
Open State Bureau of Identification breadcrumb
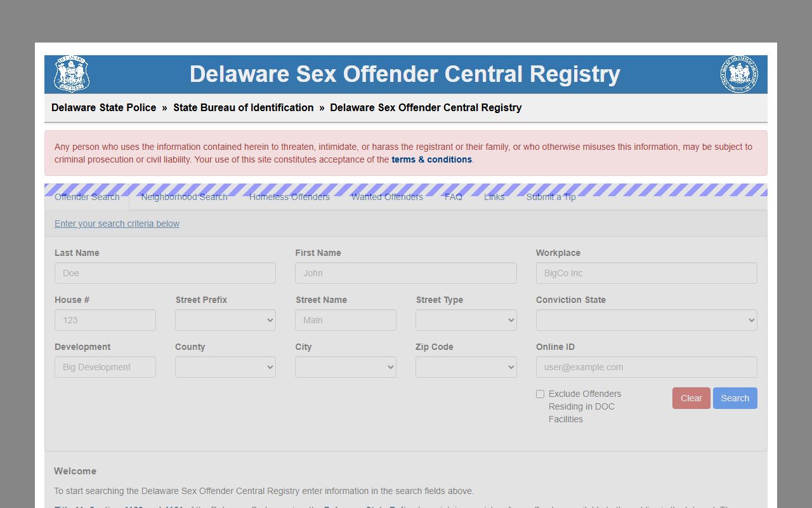(x=244, y=107)
